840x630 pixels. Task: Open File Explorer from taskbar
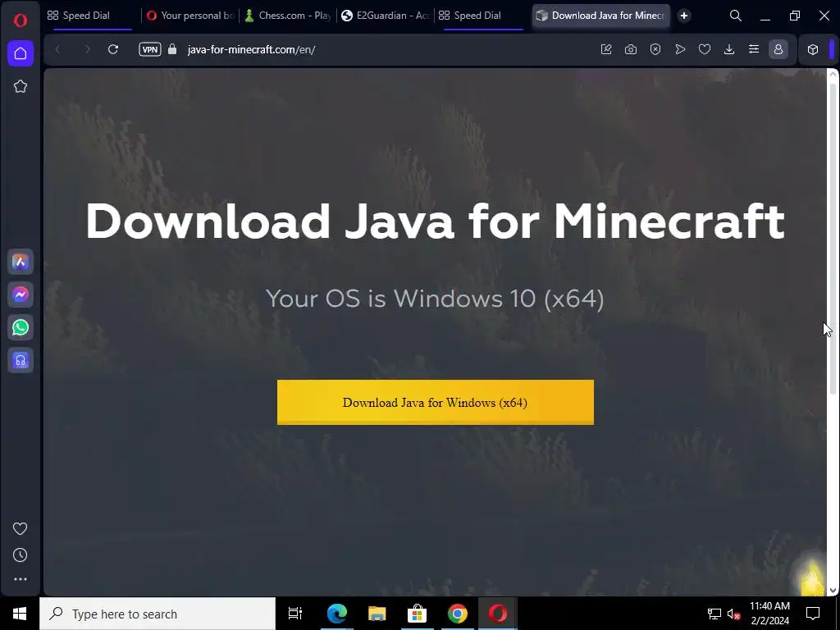click(x=377, y=614)
